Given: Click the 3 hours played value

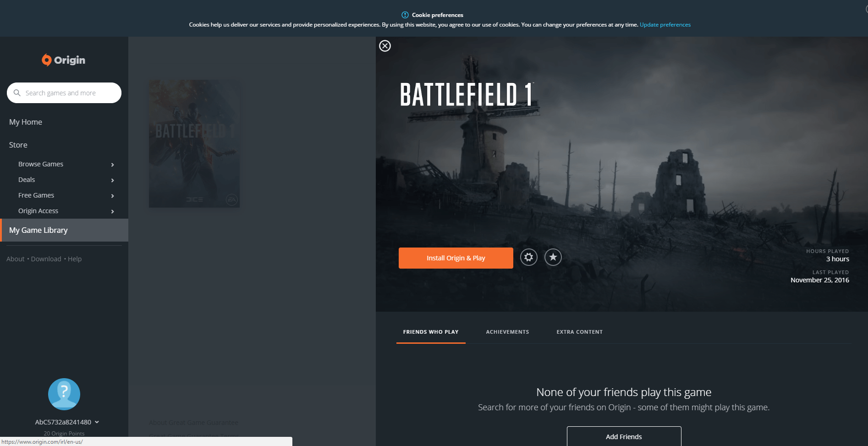Looking at the screenshot, I should pyautogui.click(x=838, y=259).
